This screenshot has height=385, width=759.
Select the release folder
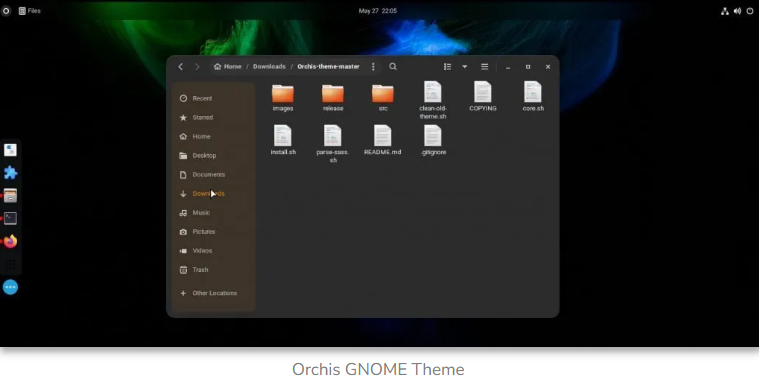[333, 97]
